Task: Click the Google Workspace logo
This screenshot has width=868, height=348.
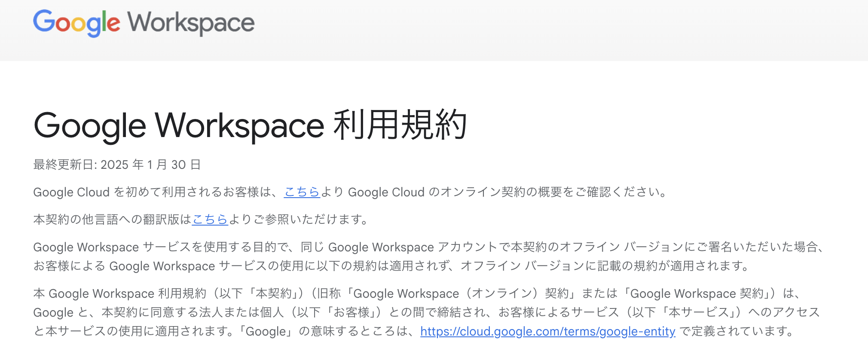Action: [144, 23]
